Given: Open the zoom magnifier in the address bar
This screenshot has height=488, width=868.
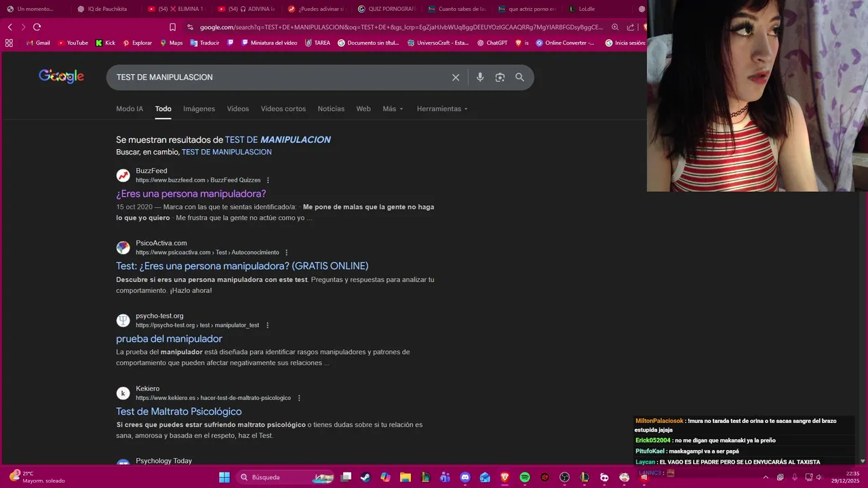Looking at the screenshot, I should tap(615, 27).
